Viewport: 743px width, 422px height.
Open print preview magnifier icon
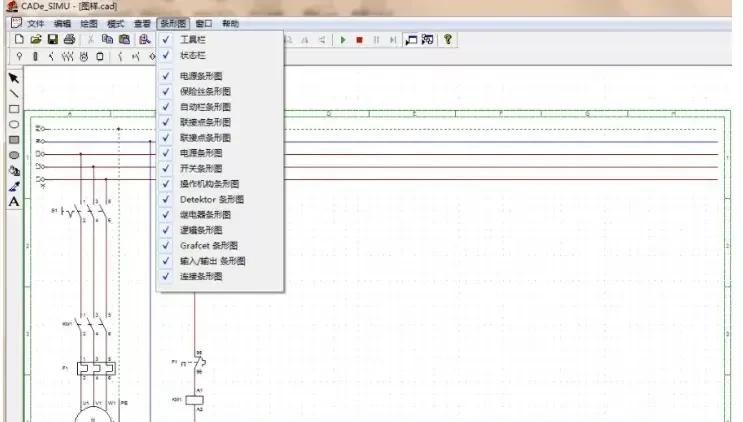click(145, 39)
